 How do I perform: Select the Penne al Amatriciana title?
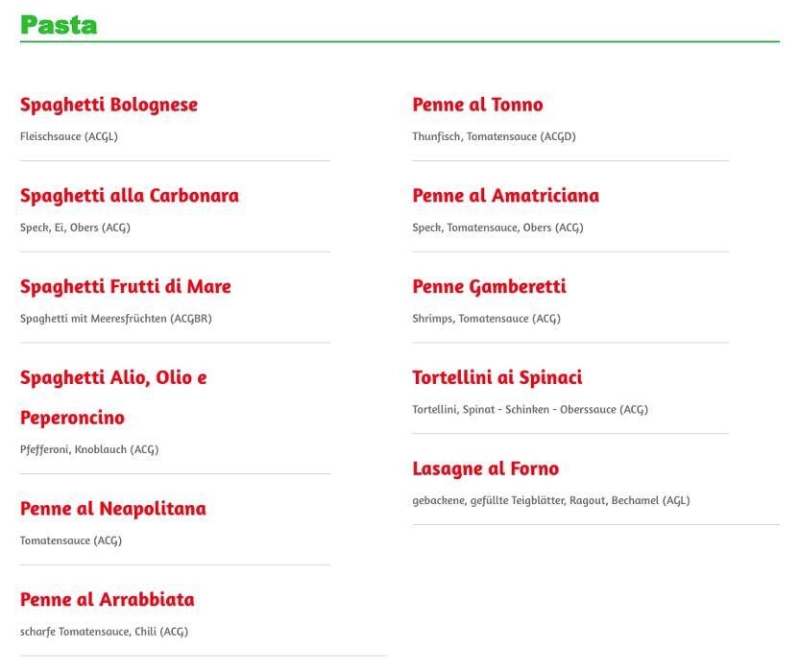(505, 196)
